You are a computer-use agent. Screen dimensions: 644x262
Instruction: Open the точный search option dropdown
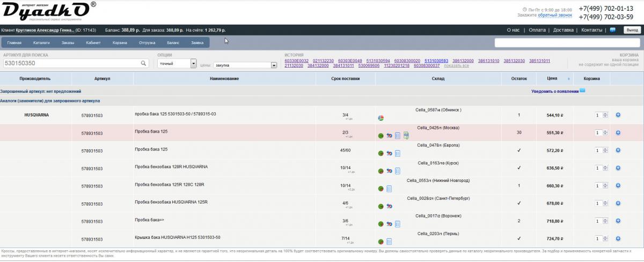point(194,63)
